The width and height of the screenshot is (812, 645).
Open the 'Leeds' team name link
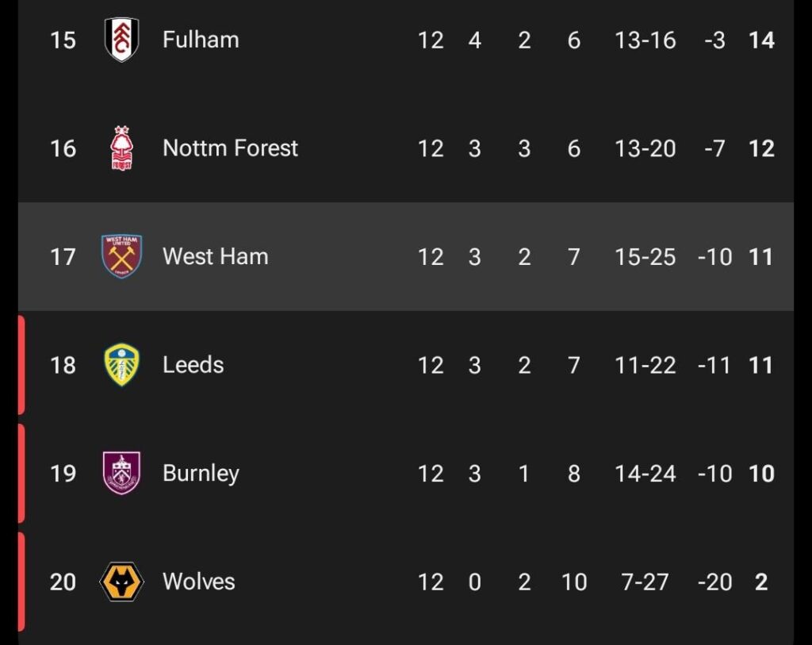click(193, 365)
